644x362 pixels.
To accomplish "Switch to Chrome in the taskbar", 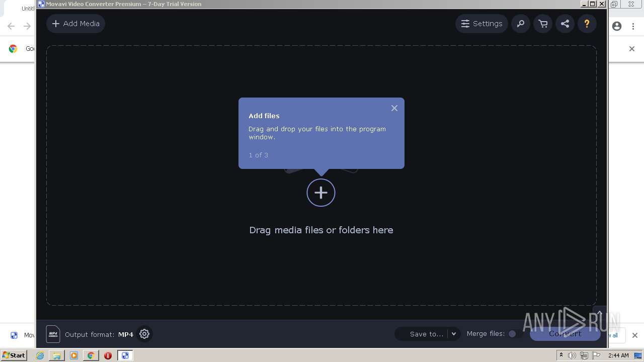I will 91,355.
